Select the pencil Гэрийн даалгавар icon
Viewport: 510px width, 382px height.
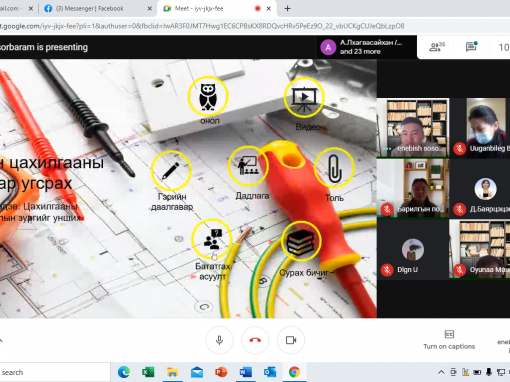[171, 171]
